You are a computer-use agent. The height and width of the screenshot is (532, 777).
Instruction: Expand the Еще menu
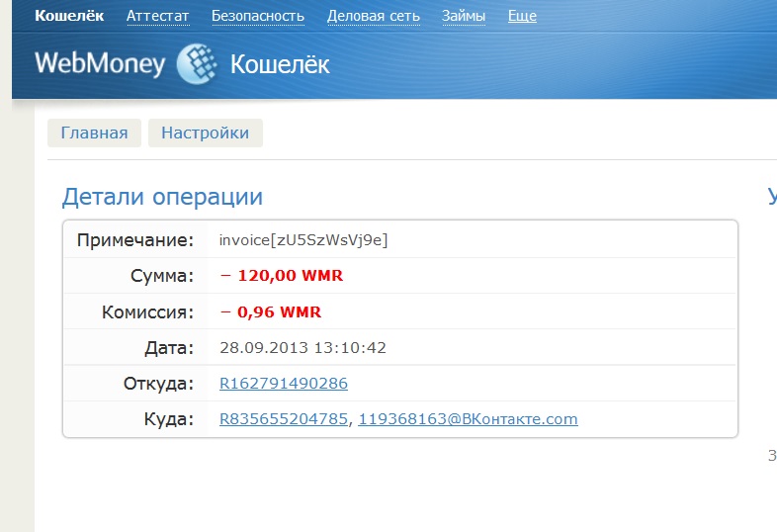(x=522, y=17)
